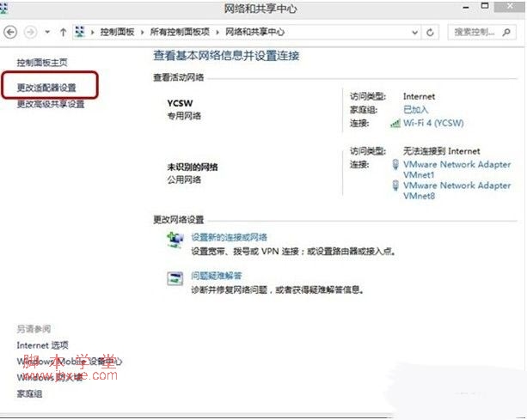Click the forward navigation arrow
The height and width of the screenshot is (420, 527).
click(x=30, y=33)
